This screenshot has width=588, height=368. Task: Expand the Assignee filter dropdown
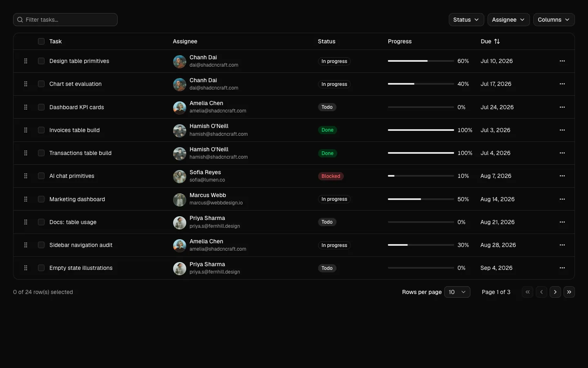508,20
